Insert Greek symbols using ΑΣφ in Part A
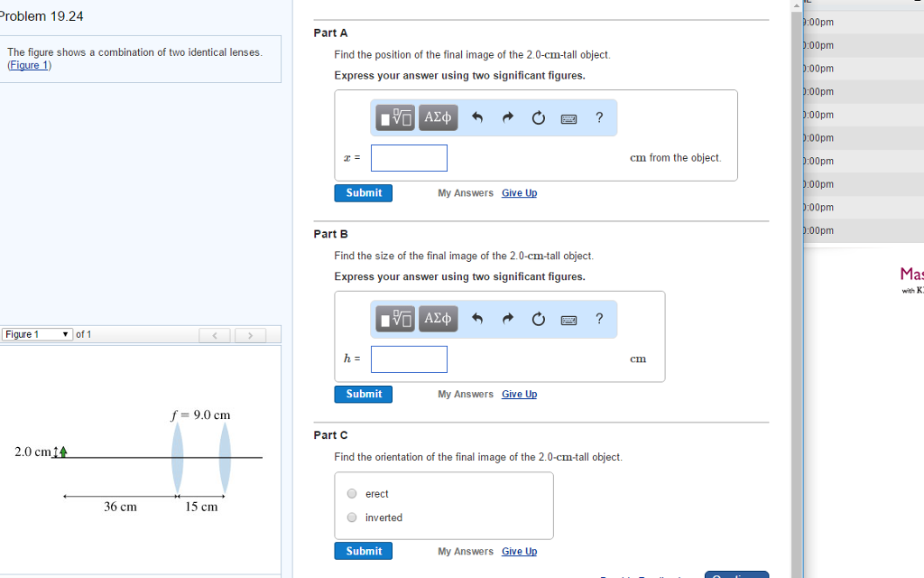Viewport: 924px width, 578px height. click(x=437, y=117)
